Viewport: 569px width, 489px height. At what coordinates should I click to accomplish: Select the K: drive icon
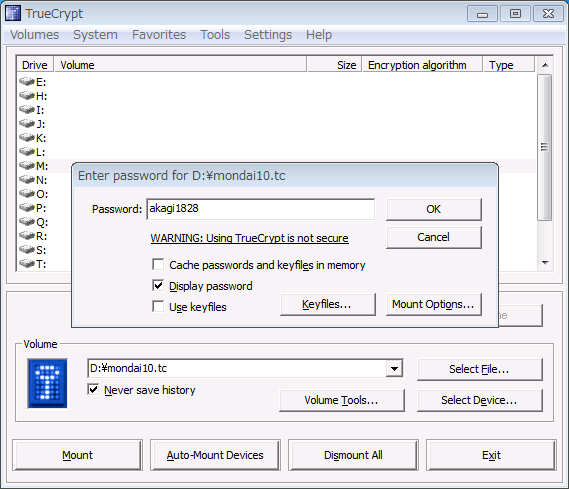[x=27, y=137]
